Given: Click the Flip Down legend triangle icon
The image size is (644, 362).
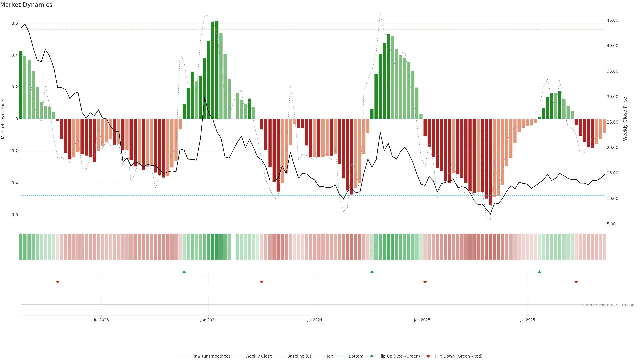Looking at the screenshot, I should point(428,356).
